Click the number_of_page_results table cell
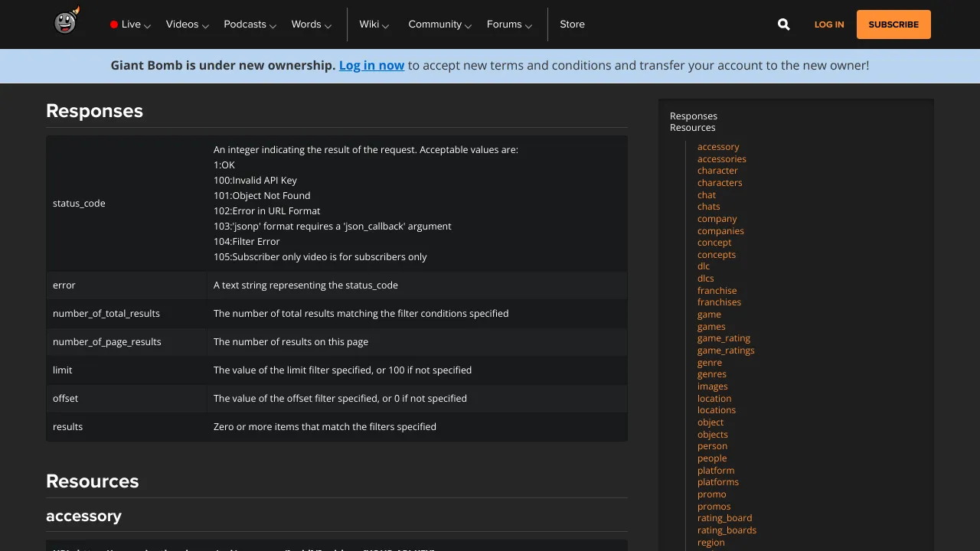The image size is (980, 551). 126,342
